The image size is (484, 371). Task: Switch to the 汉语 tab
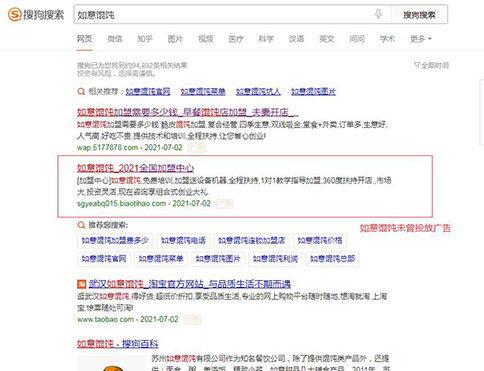[296, 39]
